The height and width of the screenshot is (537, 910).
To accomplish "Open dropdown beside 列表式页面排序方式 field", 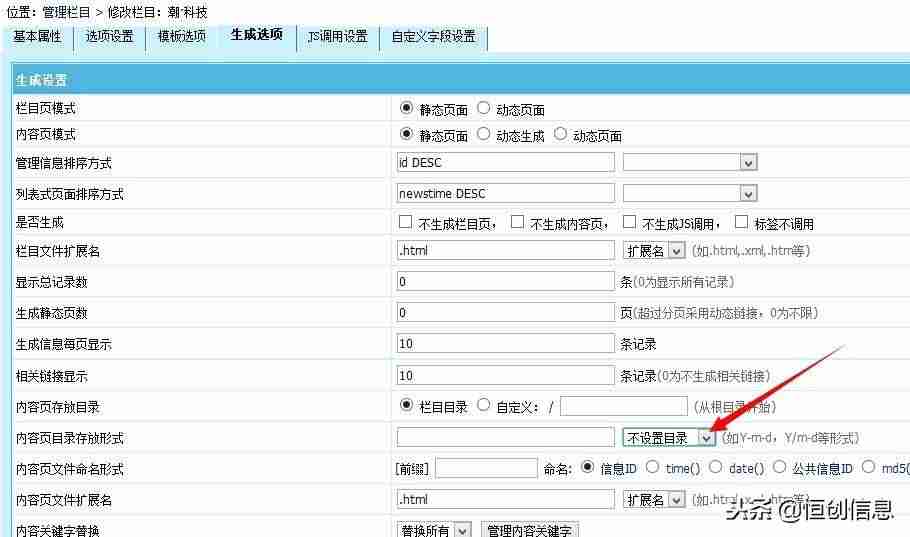I will [x=690, y=193].
